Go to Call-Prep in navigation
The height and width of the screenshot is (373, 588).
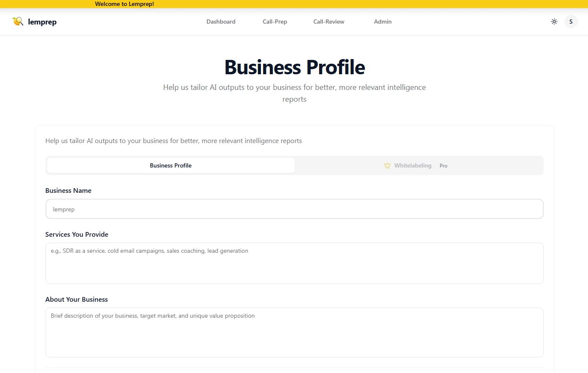(275, 22)
